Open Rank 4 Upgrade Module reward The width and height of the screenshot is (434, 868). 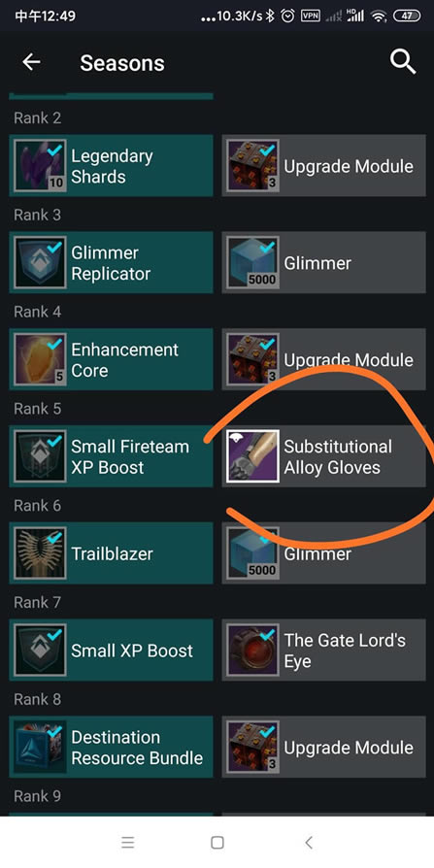tap(324, 359)
